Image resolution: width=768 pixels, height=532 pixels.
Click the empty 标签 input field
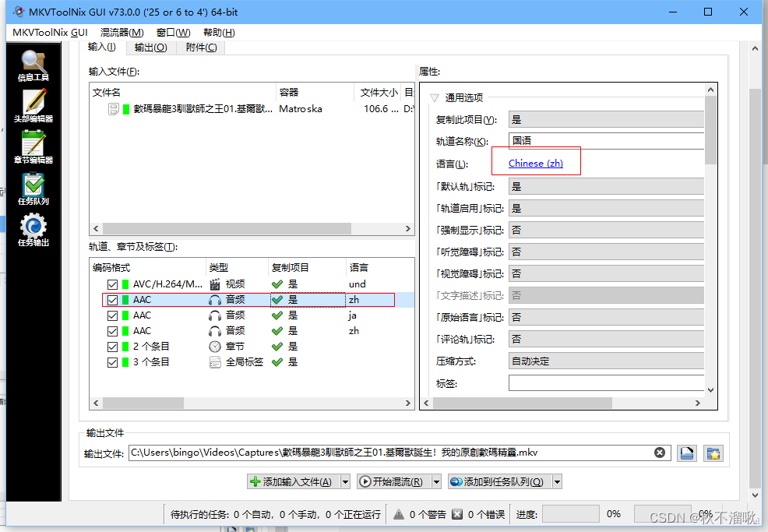pos(606,382)
